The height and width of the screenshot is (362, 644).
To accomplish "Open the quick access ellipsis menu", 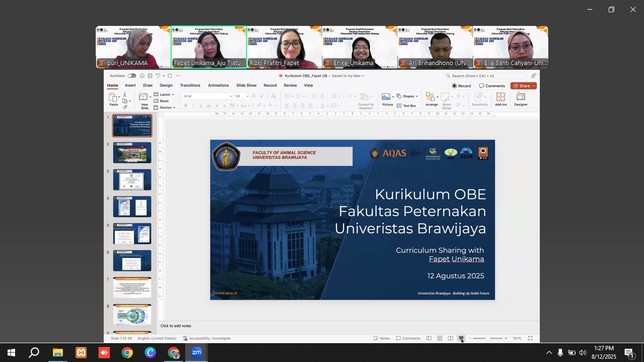I will (178, 76).
